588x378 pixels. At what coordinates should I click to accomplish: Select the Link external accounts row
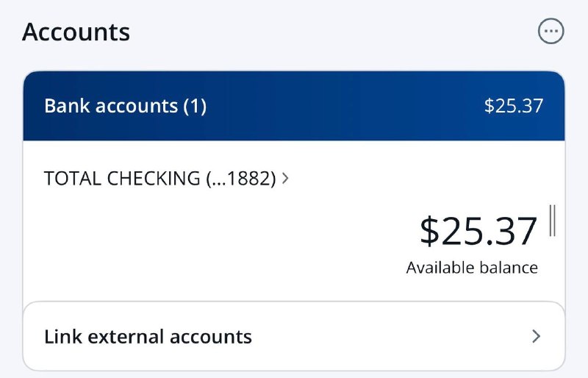(x=294, y=337)
